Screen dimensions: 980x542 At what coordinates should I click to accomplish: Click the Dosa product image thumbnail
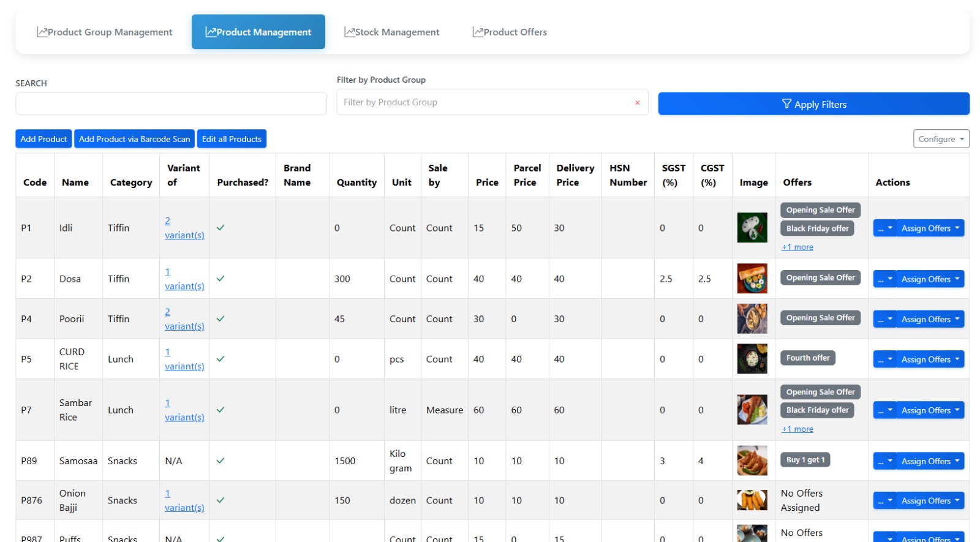pyautogui.click(x=752, y=279)
